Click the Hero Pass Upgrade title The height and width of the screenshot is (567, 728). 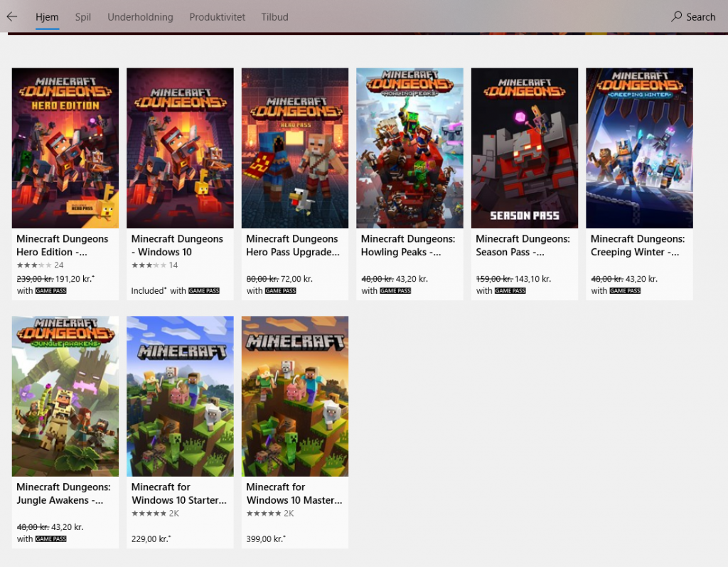pos(292,245)
